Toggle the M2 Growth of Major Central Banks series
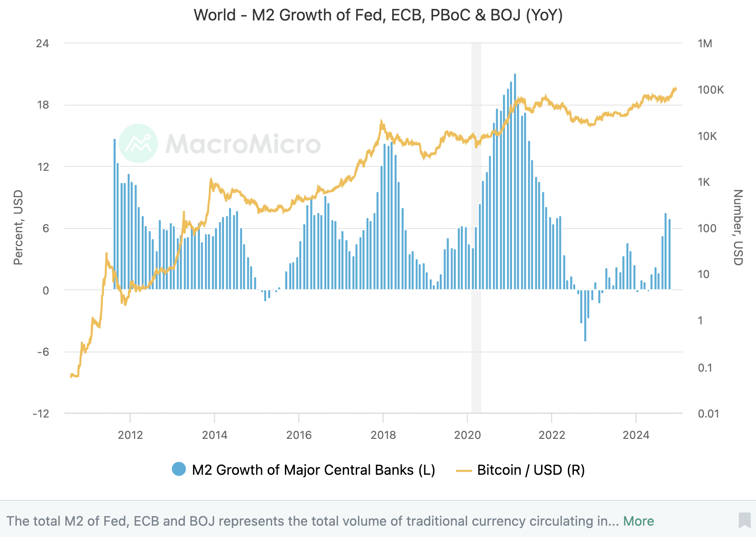This screenshot has height=537, width=756. point(313,470)
